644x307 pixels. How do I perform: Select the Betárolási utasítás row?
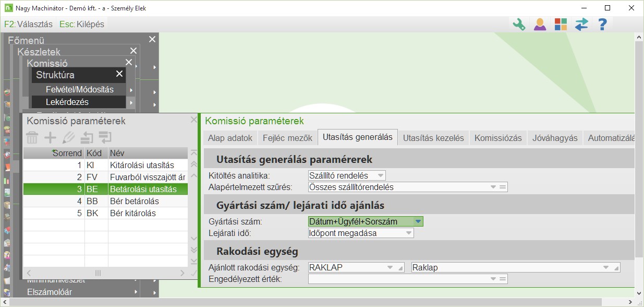click(105, 189)
